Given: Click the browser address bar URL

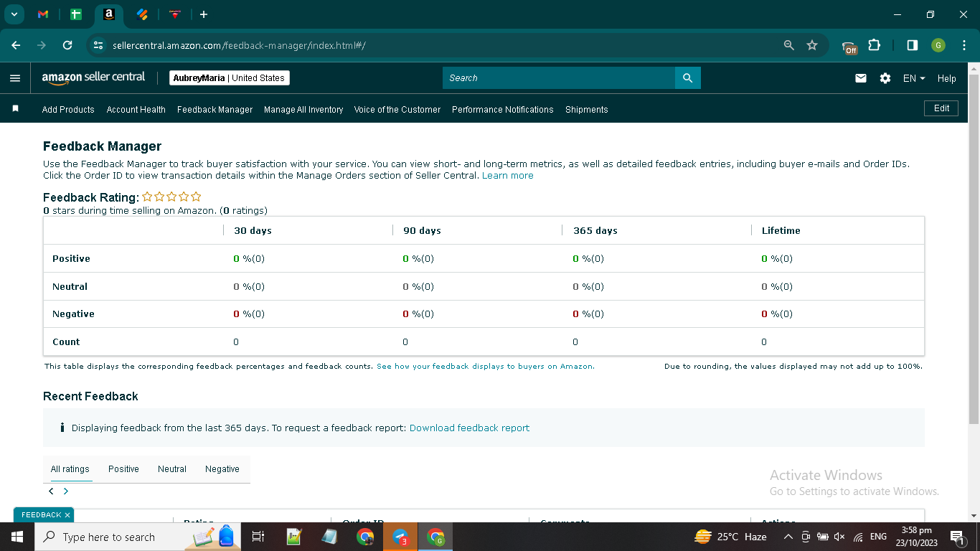Looking at the screenshot, I should [239, 45].
